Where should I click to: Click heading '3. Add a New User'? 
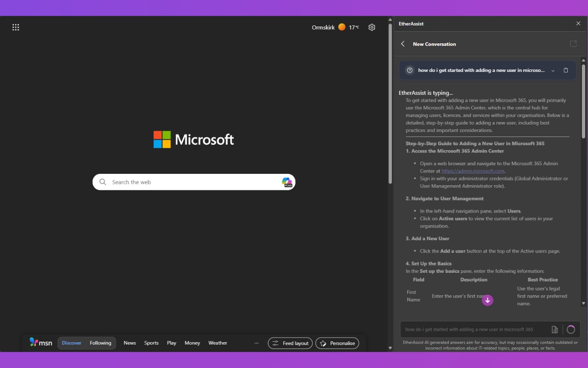pyautogui.click(x=427, y=239)
